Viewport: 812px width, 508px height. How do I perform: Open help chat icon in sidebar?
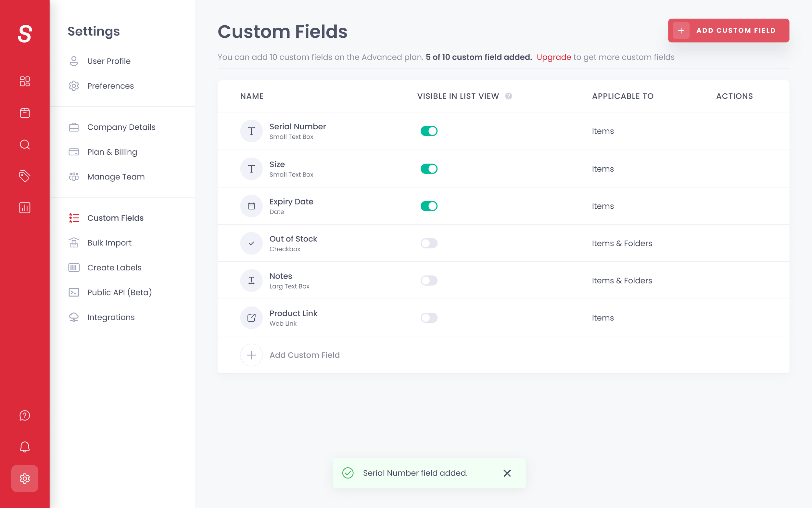tap(25, 416)
